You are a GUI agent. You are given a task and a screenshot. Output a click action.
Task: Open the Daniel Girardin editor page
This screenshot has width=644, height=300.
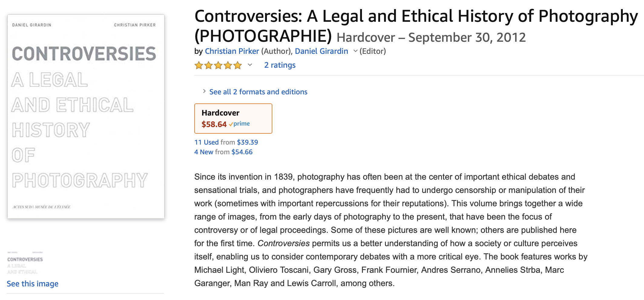321,51
